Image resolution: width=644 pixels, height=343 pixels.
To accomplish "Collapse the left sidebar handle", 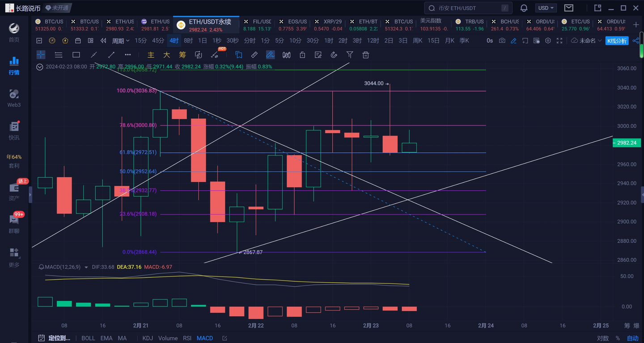I will click(30, 195).
